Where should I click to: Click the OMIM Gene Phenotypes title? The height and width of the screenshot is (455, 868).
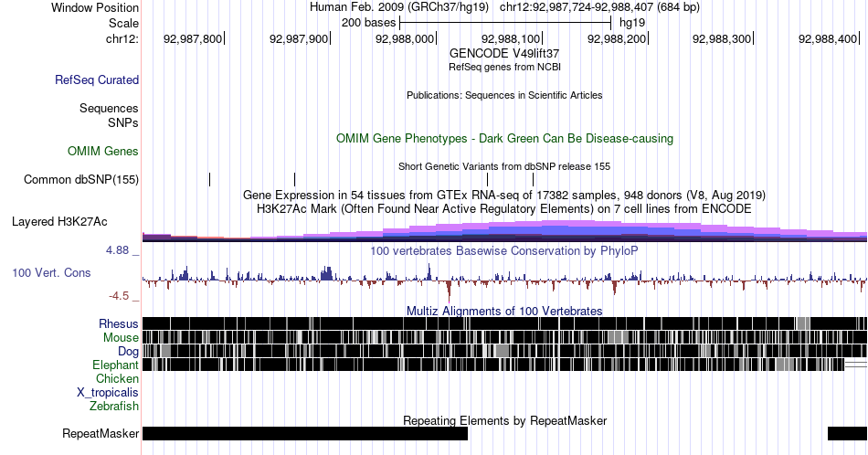coord(504,138)
